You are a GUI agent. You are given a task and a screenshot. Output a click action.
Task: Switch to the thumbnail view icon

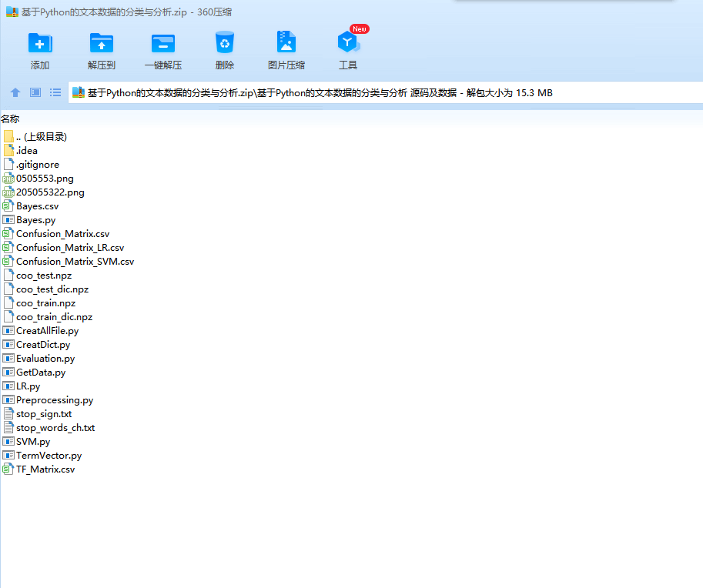35,93
